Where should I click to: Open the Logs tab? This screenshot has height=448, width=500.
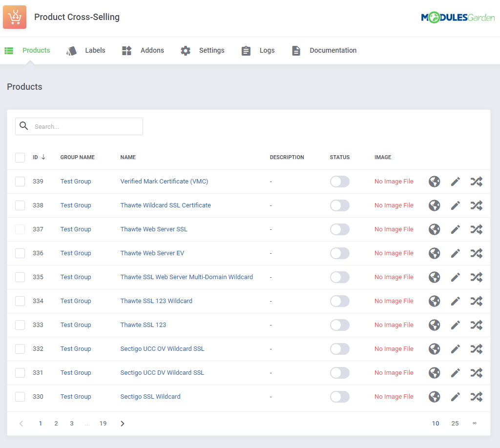[258, 50]
